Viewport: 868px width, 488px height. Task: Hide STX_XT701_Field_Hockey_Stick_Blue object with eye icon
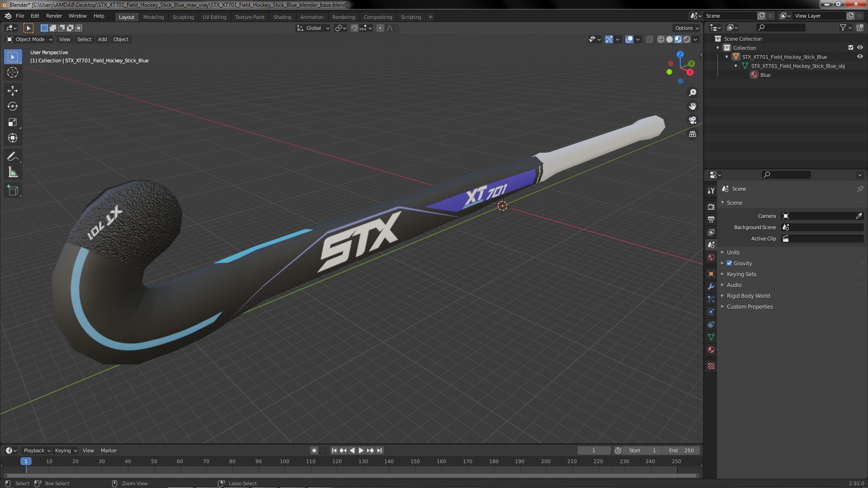coord(860,56)
